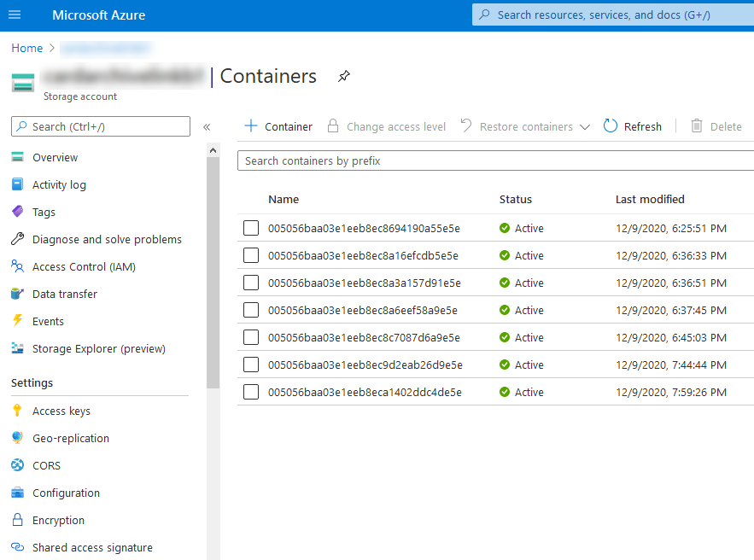Click the lock icon for Change access level
Screen dimensions: 754x560
(x=333, y=126)
